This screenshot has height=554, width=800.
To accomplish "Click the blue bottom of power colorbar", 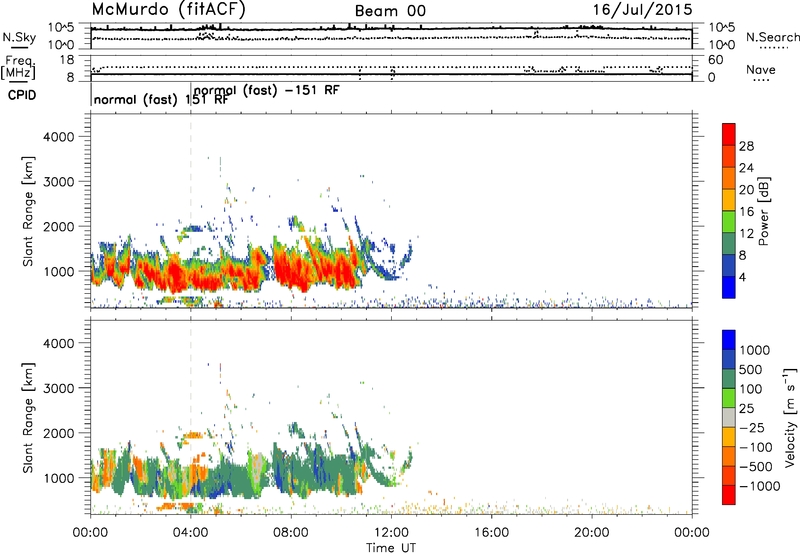I will pos(729,287).
